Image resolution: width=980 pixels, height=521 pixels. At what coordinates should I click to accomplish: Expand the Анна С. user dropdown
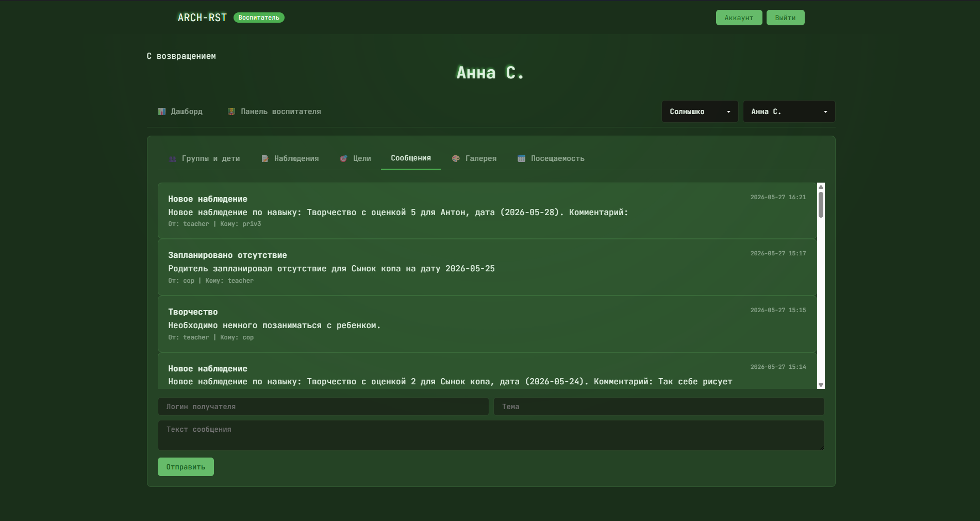(x=789, y=111)
